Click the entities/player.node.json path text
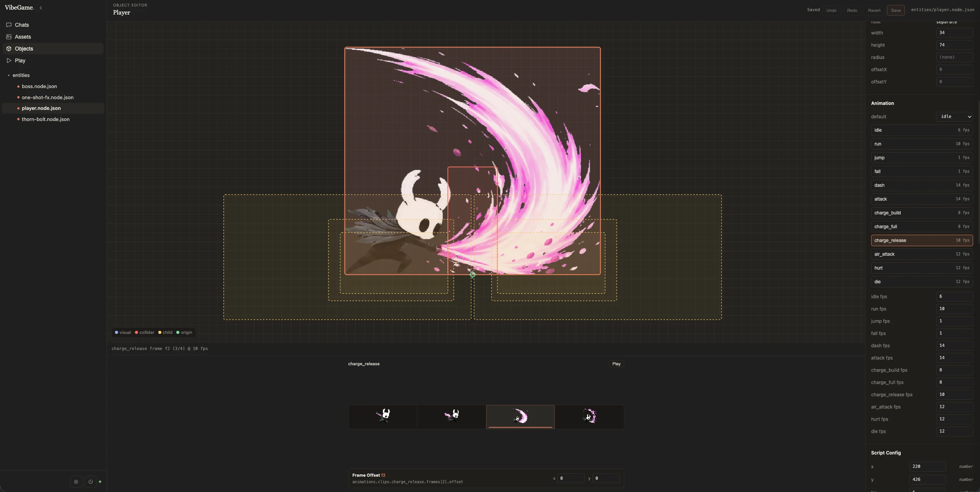The width and height of the screenshot is (980, 492). point(942,10)
